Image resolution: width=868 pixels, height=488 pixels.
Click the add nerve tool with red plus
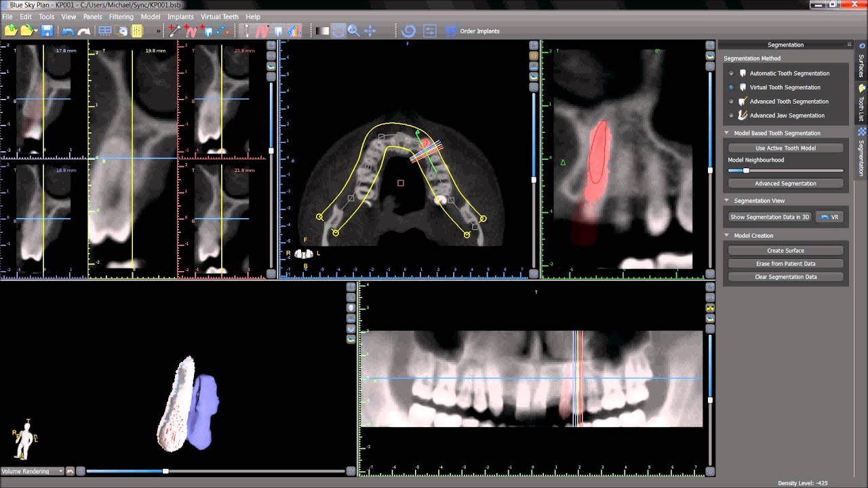(x=191, y=31)
